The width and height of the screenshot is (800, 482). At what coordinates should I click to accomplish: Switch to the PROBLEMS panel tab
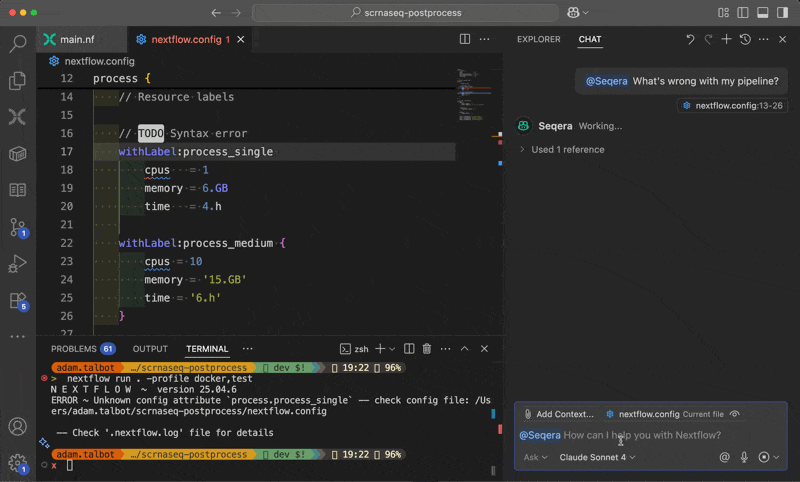tap(74, 349)
